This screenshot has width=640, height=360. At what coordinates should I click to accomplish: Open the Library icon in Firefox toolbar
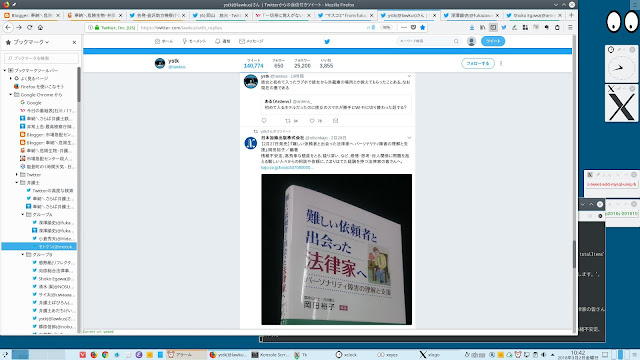(x=482, y=27)
